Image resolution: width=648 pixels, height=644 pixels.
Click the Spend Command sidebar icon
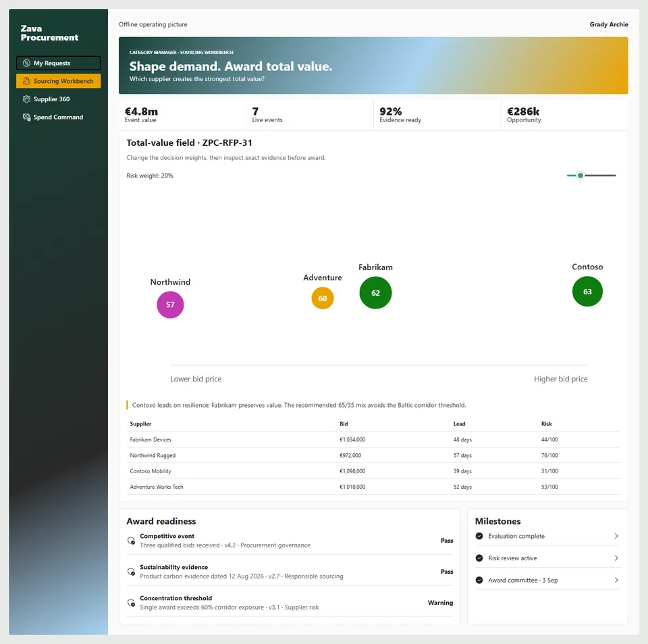point(26,117)
